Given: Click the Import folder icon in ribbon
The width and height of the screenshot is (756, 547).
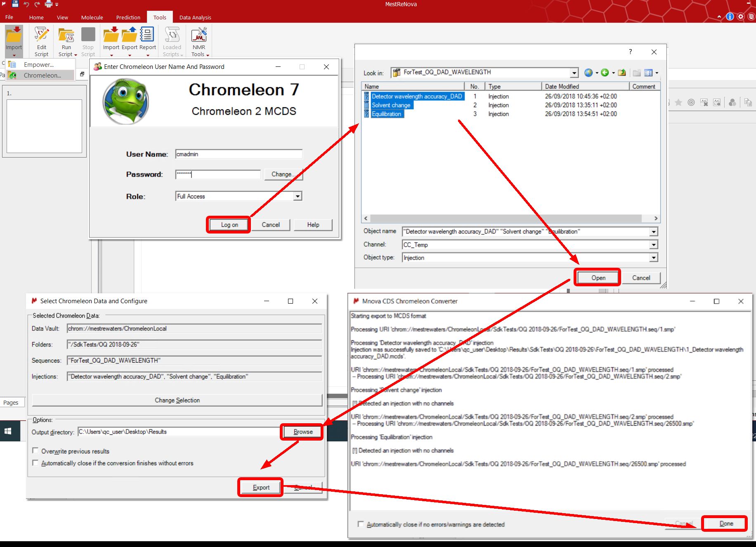Looking at the screenshot, I should [x=14, y=35].
